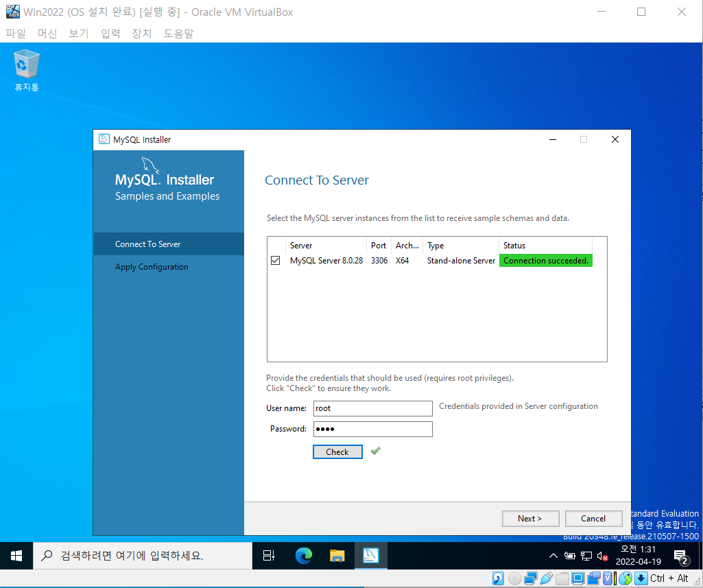Image resolution: width=703 pixels, height=588 pixels.
Task: Click the MySQL Installer title bar icon
Action: [x=104, y=139]
